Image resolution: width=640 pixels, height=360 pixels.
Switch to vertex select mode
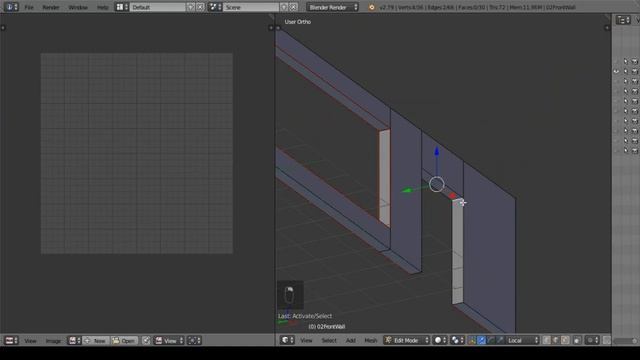point(547,340)
